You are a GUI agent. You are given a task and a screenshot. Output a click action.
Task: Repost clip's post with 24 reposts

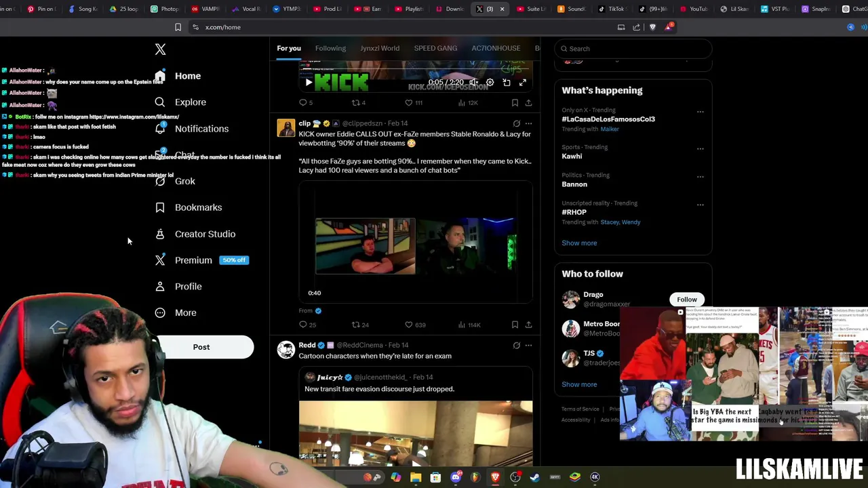[359, 325]
